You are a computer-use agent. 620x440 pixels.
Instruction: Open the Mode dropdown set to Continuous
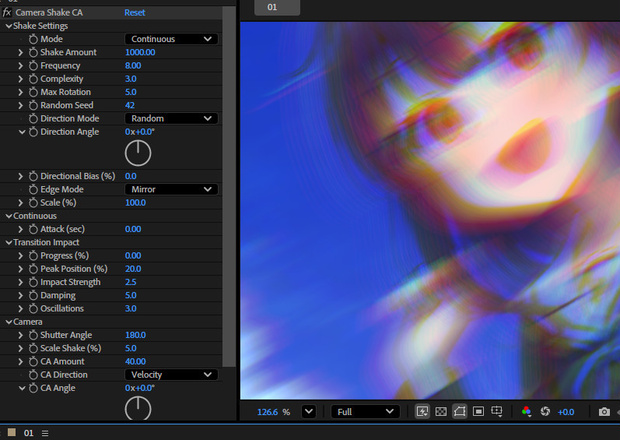click(x=171, y=39)
